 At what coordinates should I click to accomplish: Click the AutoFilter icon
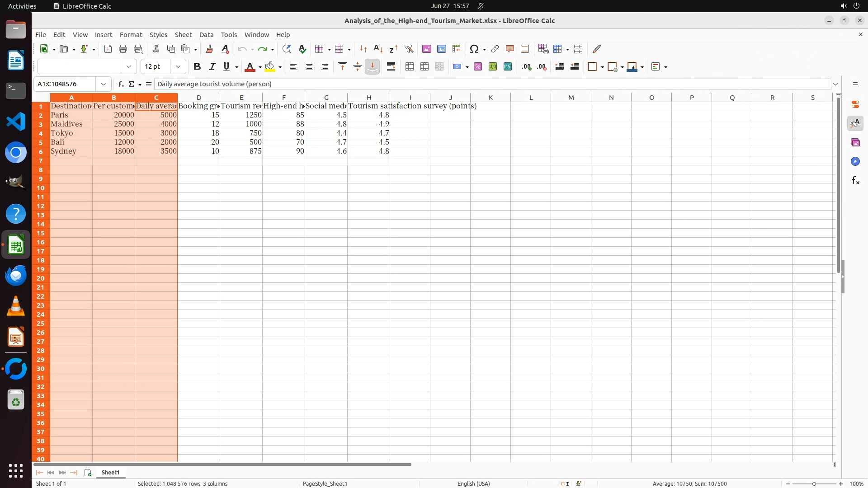click(409, 49)
